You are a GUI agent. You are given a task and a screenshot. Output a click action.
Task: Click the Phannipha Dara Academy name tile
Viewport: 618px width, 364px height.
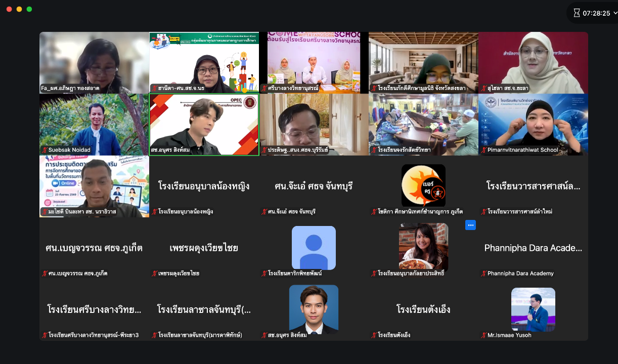533,248
